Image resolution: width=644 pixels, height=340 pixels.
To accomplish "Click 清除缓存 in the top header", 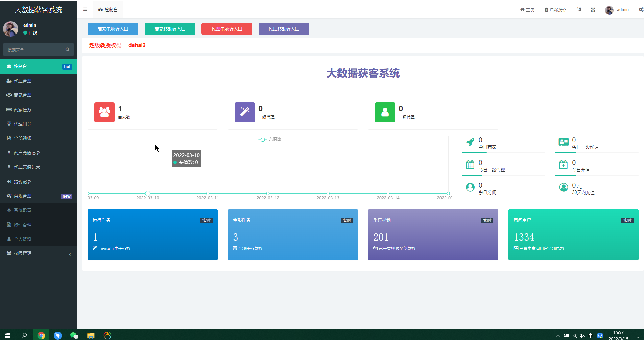I will pyautogui.click(x=556, y=10).
